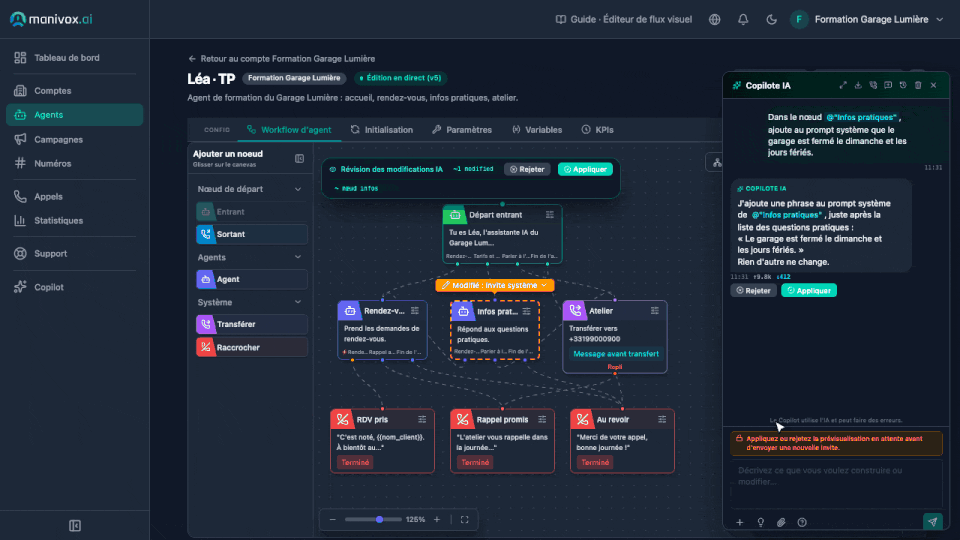Screen dimensions: 960x540
Task: Toggle dark mode moon icon
Action: [771, 20]
